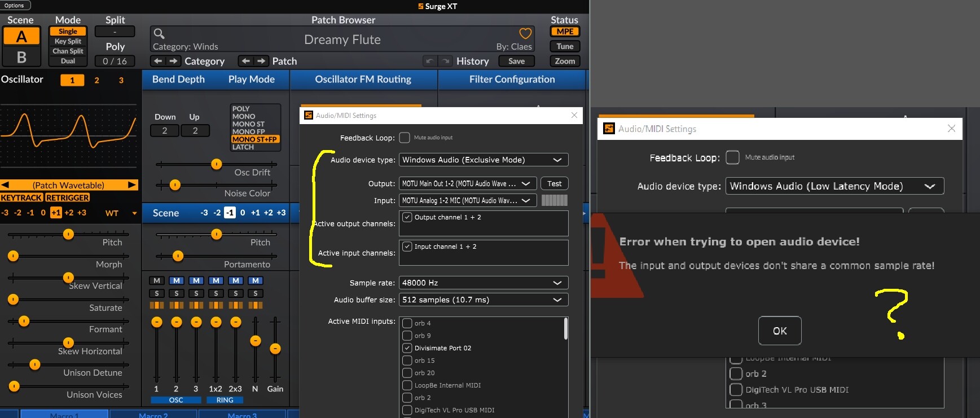Open Sample rate dropdown 48000 Hz
980x418 pixels.
pyautogui.click(x=484, y=283)
